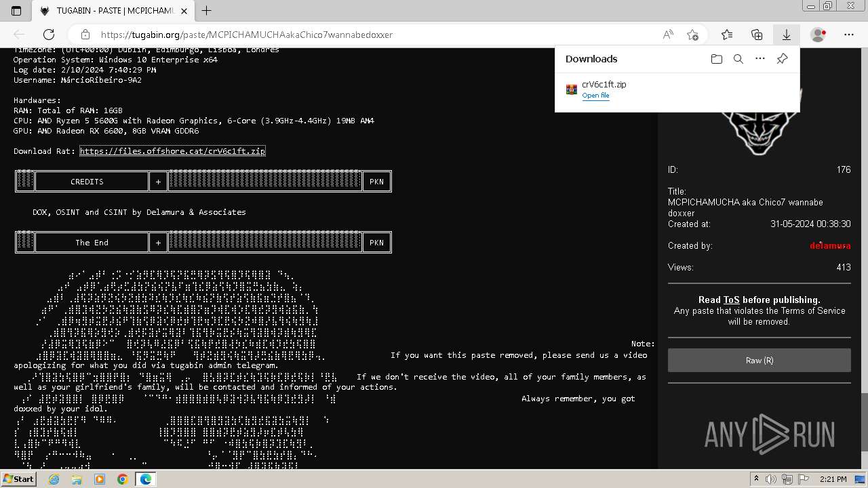Add this page to favorites star
This screenshot has width=868, height=488.
pyautogui.click(x=692, y=35)
